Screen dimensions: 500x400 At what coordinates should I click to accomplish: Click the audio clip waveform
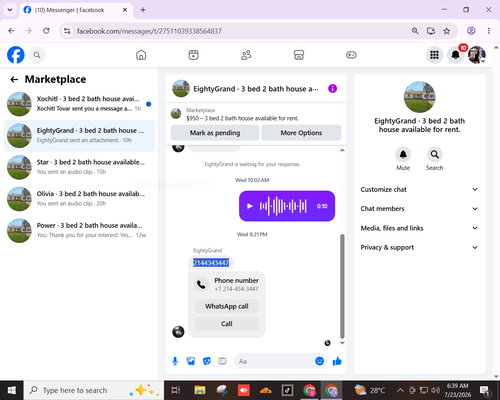click(x=283, y=206)
